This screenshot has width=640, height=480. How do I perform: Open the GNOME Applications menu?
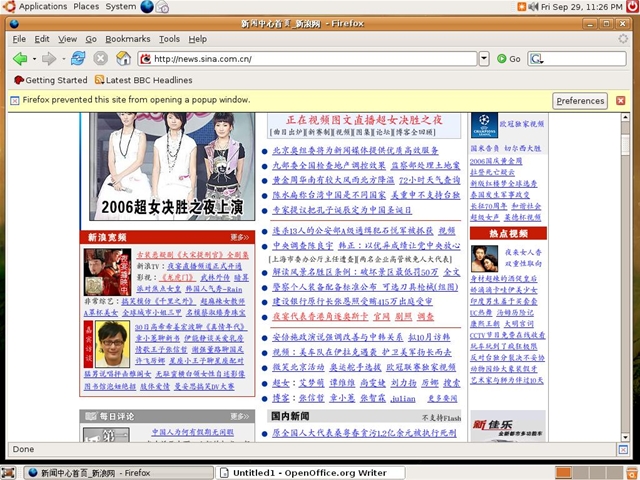click(43, 7)
